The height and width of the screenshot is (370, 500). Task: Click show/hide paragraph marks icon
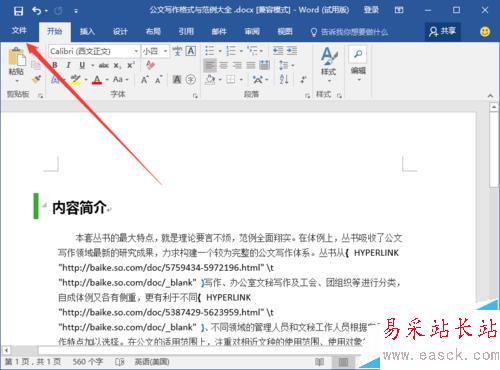click(303, 80)
